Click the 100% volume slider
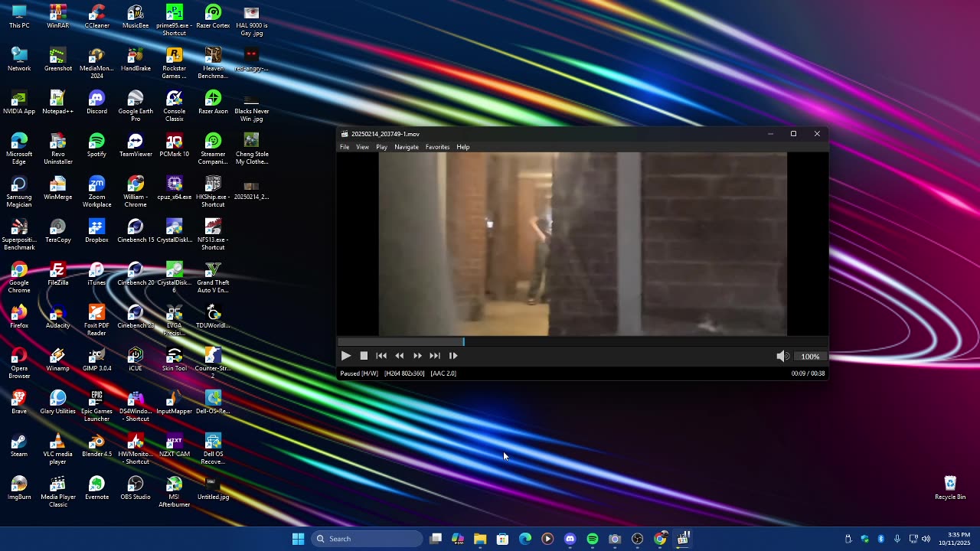Image resolution: width=980 pixels, height=551 pixels. coord(810,357)
